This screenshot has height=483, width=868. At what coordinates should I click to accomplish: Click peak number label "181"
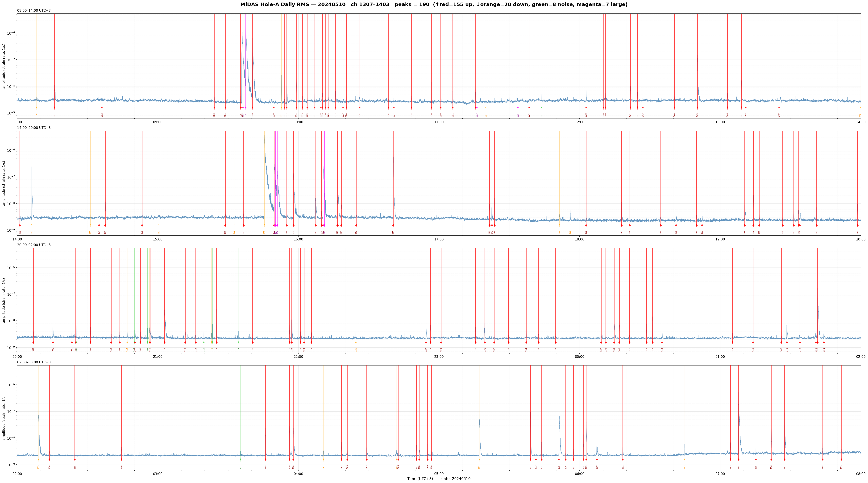pyautogui.click(x=623, y=467)
